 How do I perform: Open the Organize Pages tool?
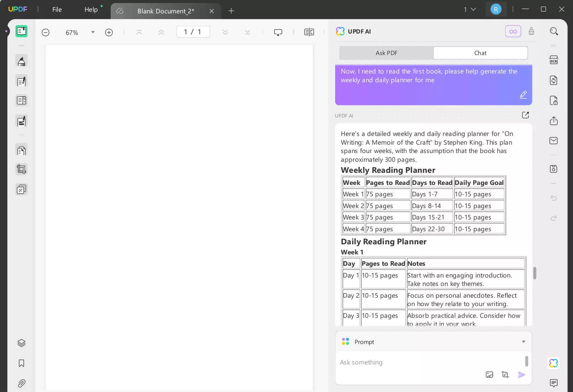coord(21,150)
